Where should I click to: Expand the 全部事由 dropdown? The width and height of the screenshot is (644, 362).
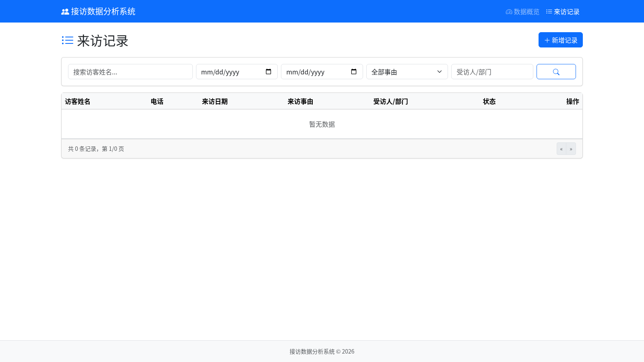coord(407,72)
